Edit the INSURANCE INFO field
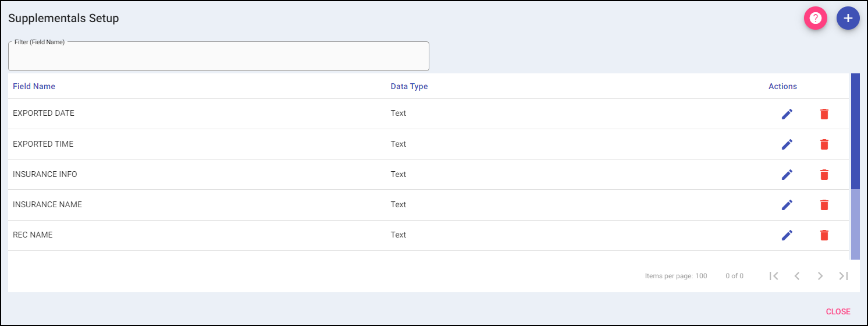 coord(787,175)
